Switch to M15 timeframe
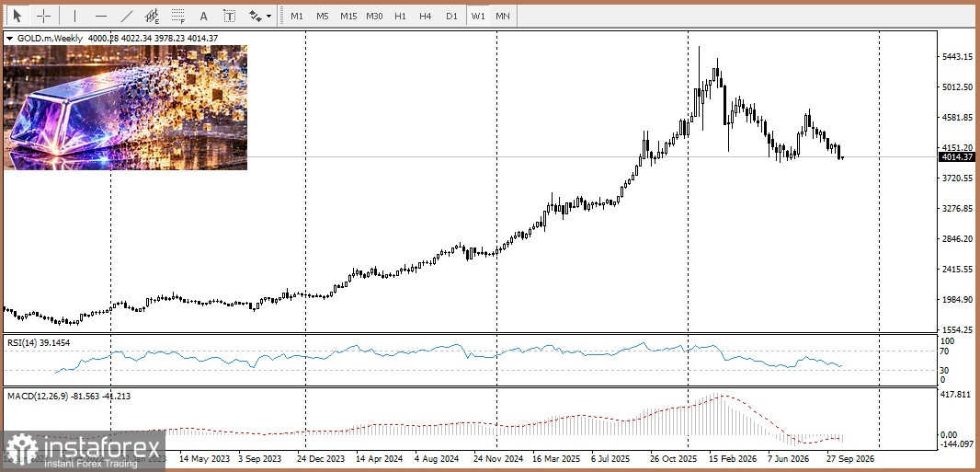The height and width of the screenshot is (472, 980). [348, 17]
